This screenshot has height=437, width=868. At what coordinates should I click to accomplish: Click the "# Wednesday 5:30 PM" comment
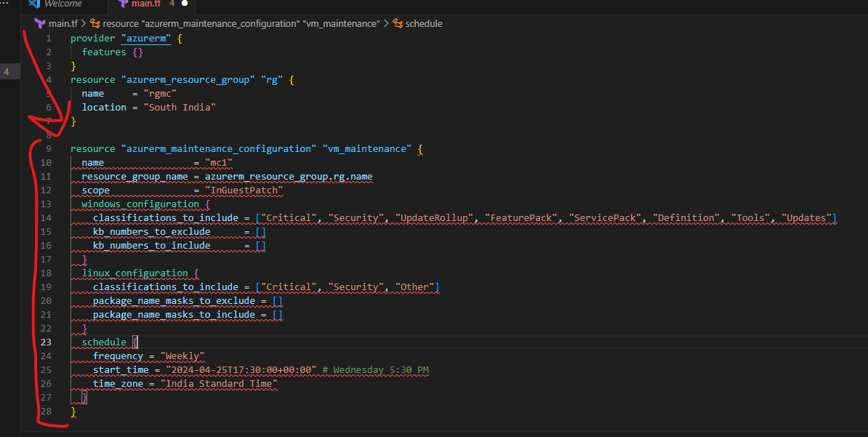coord(375,370)
